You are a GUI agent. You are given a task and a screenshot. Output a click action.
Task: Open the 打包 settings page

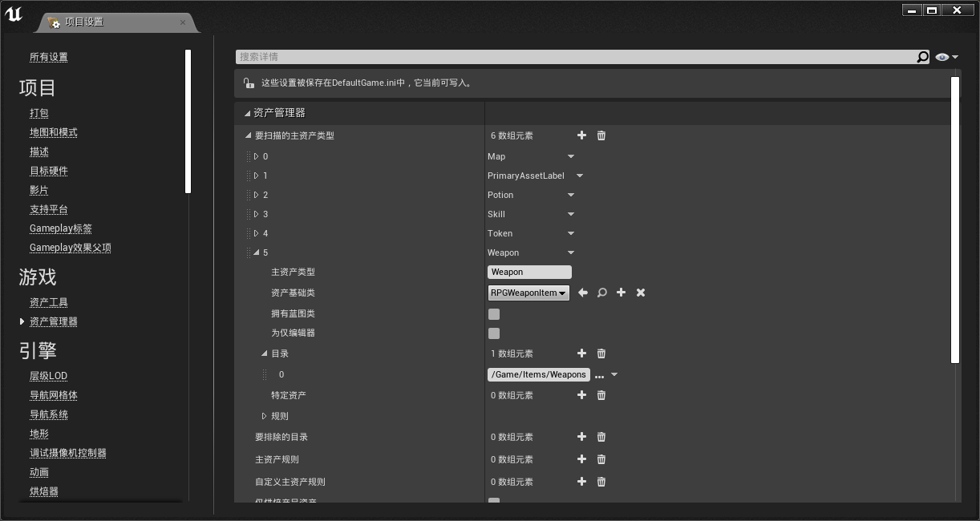[38, 113]
